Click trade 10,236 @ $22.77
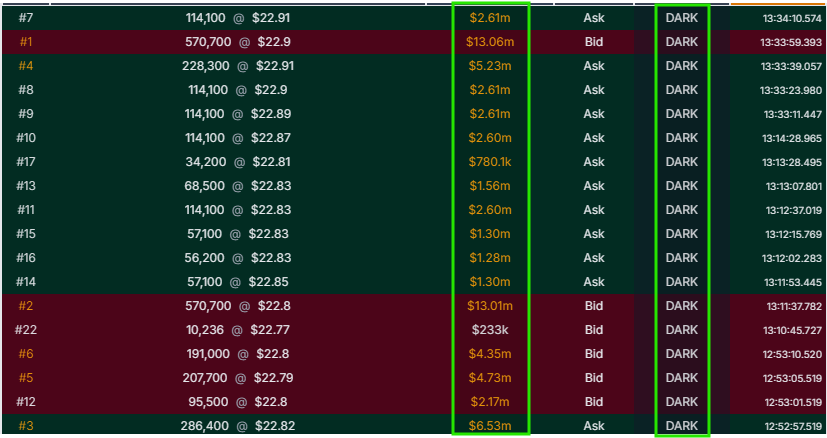 238,330
